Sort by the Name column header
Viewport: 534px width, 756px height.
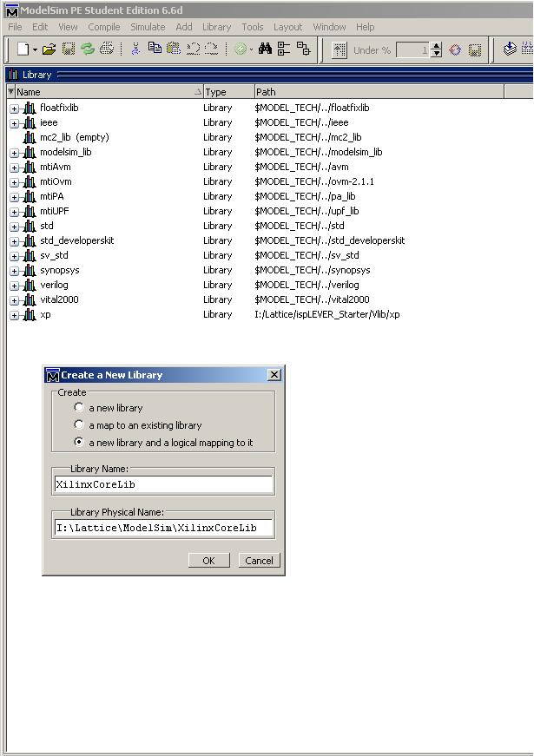[x=109, y=92]
